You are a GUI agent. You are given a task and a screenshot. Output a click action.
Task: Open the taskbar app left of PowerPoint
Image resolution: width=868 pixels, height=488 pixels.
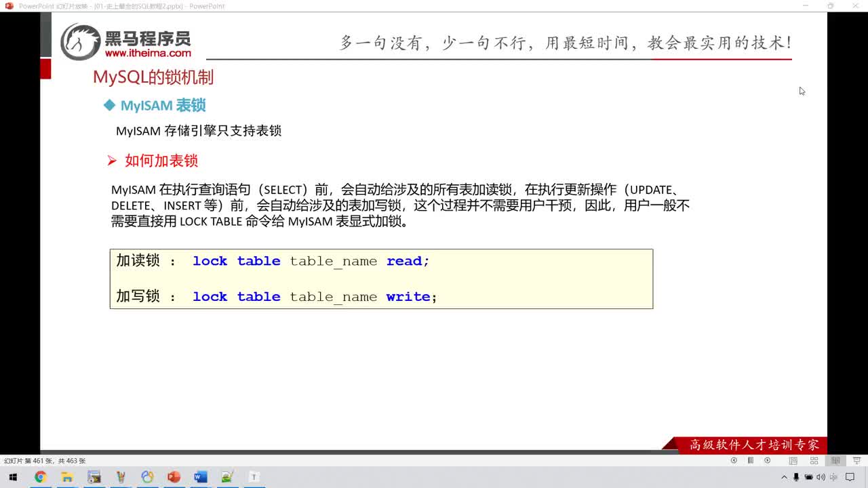point(147,477)
